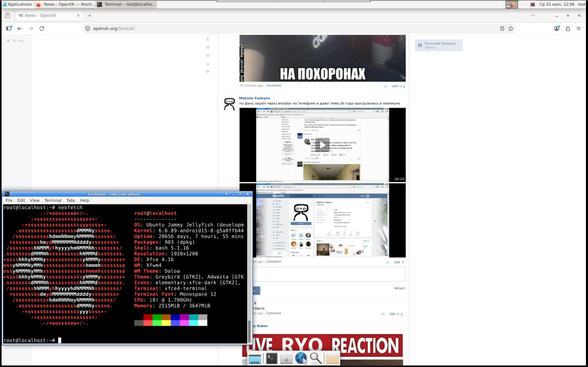Image resolution: width=588 pixels, height=367 pixels.
Task: Launch web browser globe icon in dock
Action: (301, 358)
